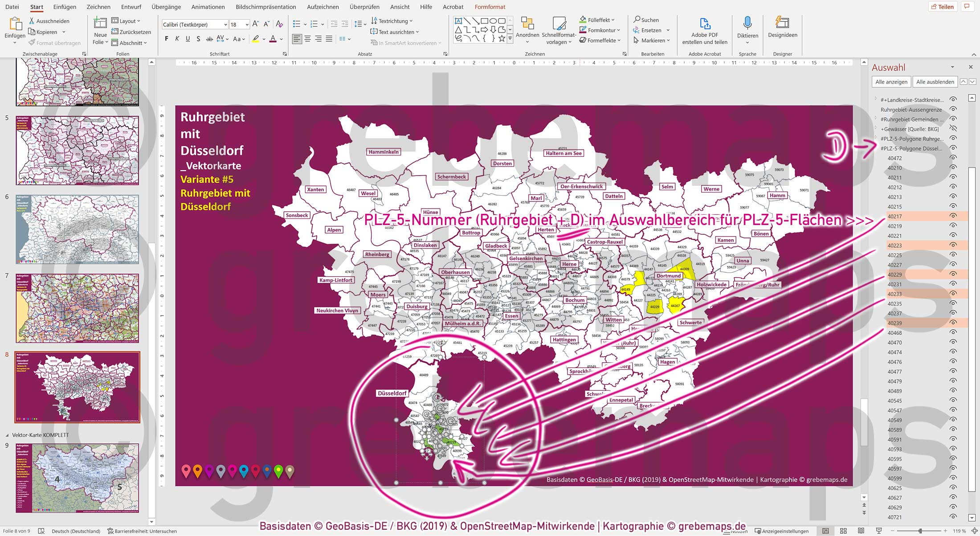This screenshot has height=536, width=980.
Task: Toggle visibility of Ruhrgebiet-Aussengrenze
Action: (x=953, y=109)
